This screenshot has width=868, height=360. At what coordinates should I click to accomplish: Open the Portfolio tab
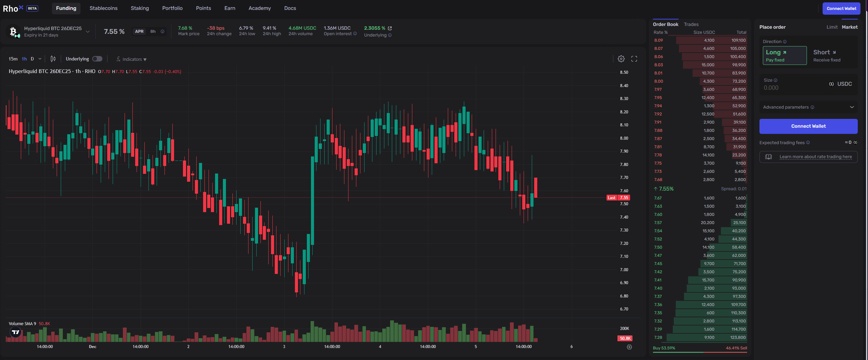tap(172, 8)
